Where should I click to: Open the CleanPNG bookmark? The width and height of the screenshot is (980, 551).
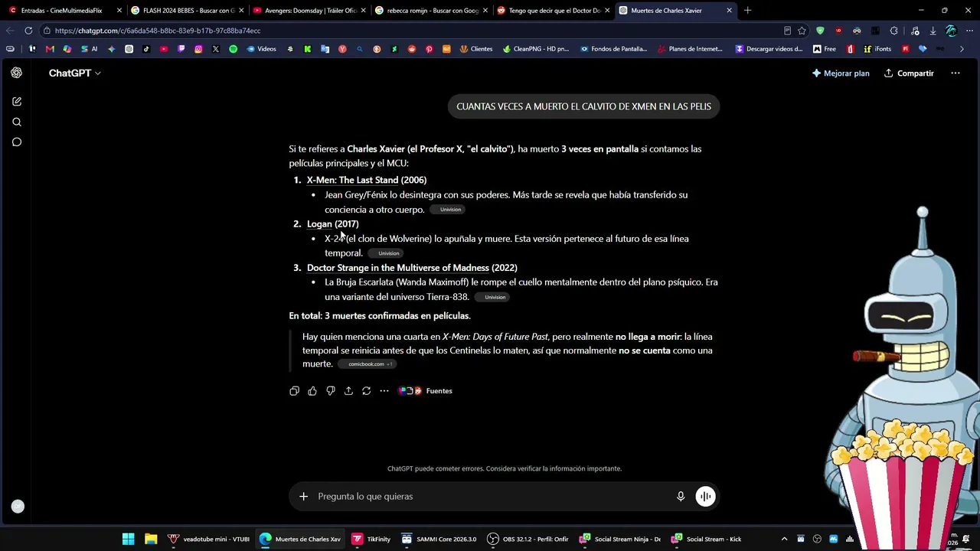point(536,49)
